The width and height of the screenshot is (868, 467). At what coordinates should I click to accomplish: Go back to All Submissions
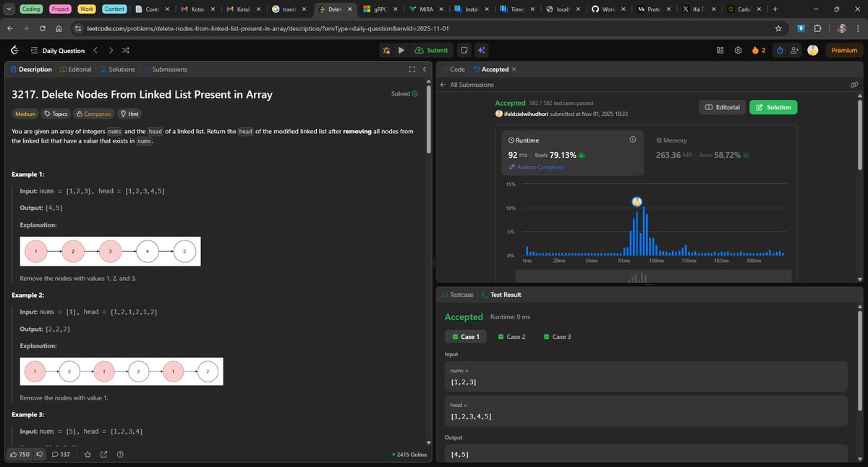[x=467, y=85]
